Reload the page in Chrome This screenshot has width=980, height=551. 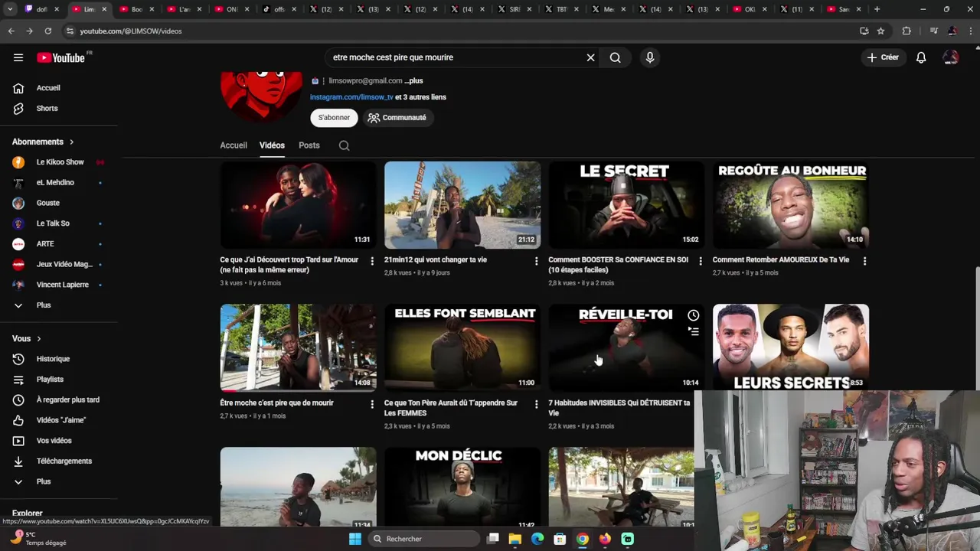[x=47, y=31]
